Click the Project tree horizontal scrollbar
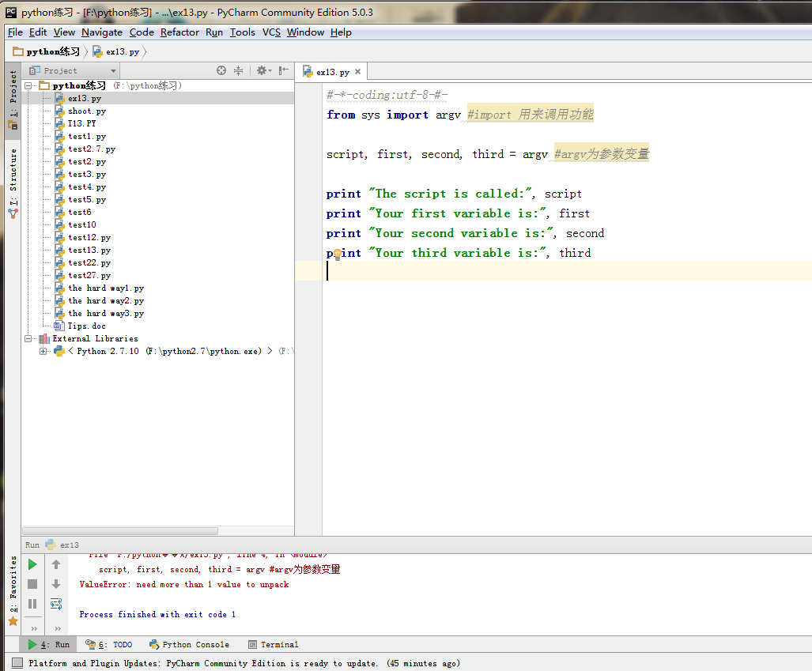This screenshot has width=812, height=671. pos(120,531)
